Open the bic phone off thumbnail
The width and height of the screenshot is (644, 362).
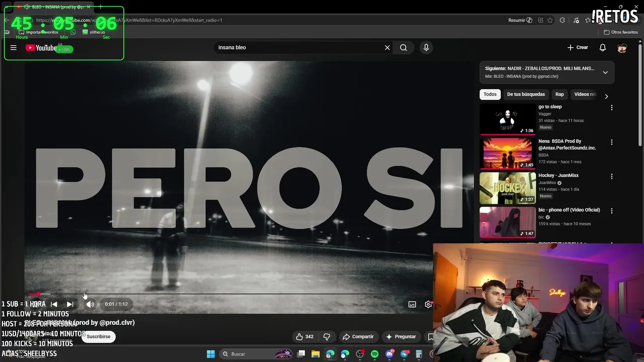tap(508, 222)
